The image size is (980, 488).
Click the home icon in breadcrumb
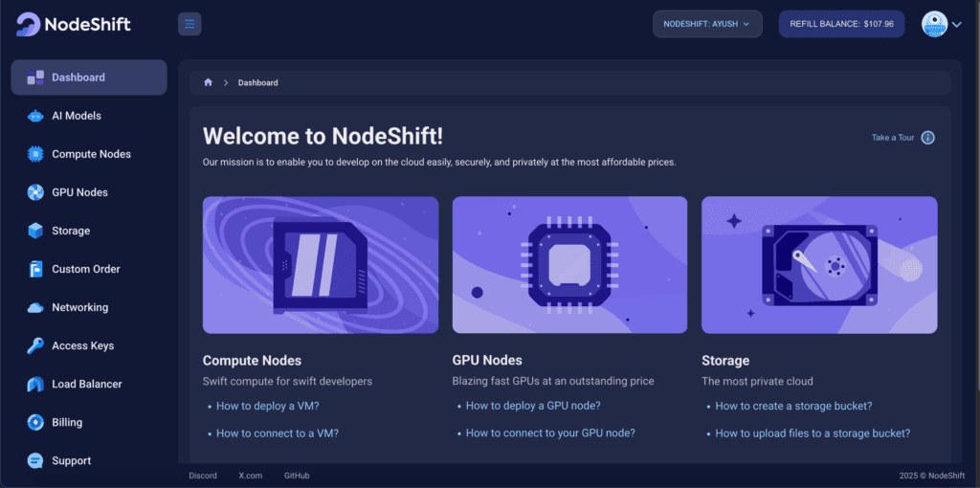[208, 82]
